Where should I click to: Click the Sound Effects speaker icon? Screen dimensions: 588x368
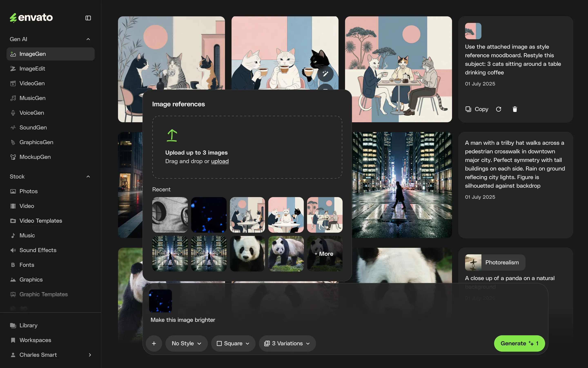tap(13, 250)
